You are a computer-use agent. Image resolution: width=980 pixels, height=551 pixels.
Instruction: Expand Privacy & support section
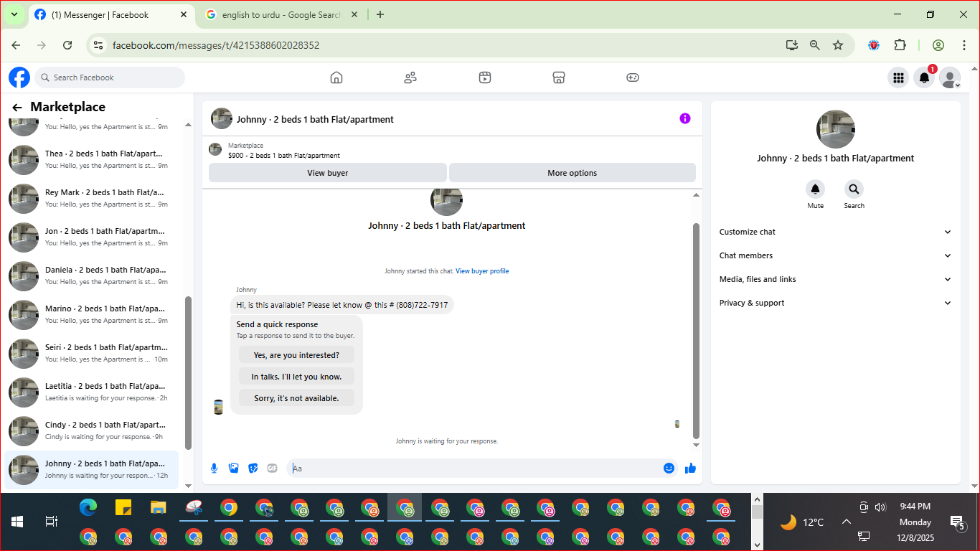point(836,303)
